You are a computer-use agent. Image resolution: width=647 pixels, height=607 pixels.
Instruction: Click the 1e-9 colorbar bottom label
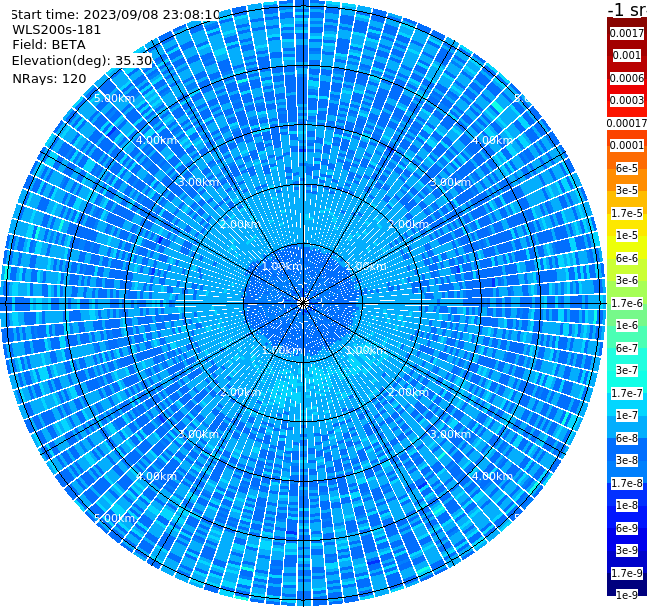pyautogui.click(x=627, y=595)
